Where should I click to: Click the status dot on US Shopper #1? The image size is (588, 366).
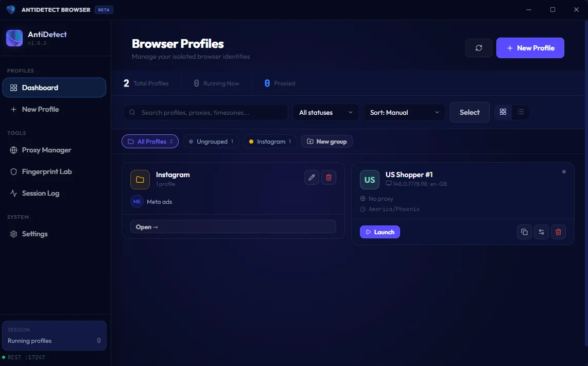(x=564, y=172)
